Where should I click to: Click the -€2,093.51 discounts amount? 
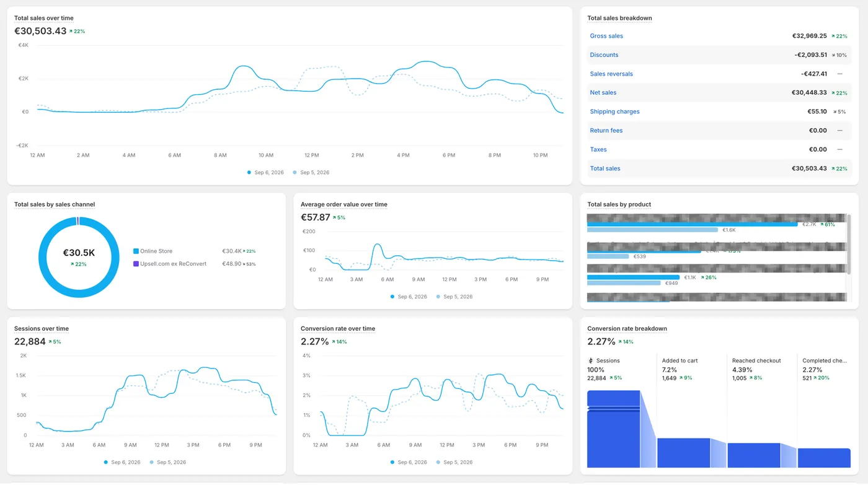810,55
